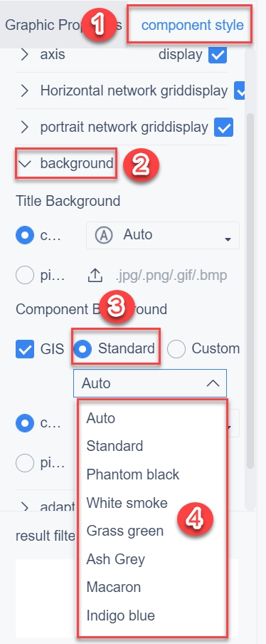266x644 pixels.
Task: Select the Standard radio button
Action: tap(83, 349)
